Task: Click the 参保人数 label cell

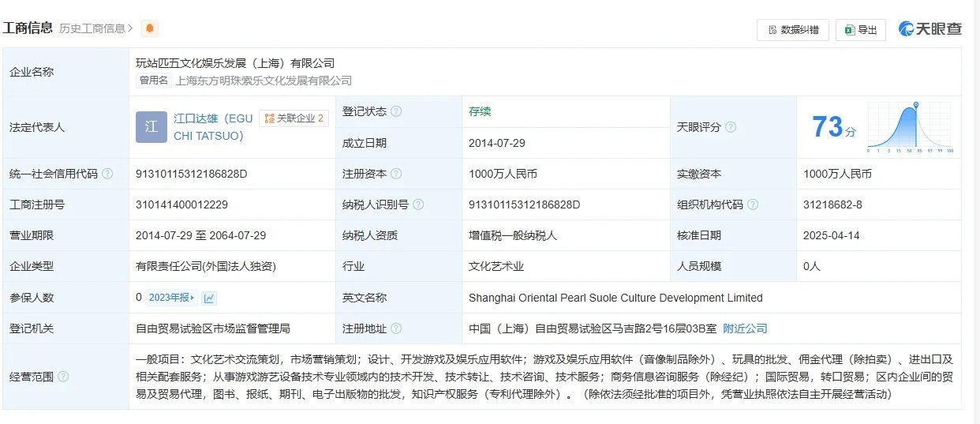Action: pyautogui.click(x=66, y=298)
